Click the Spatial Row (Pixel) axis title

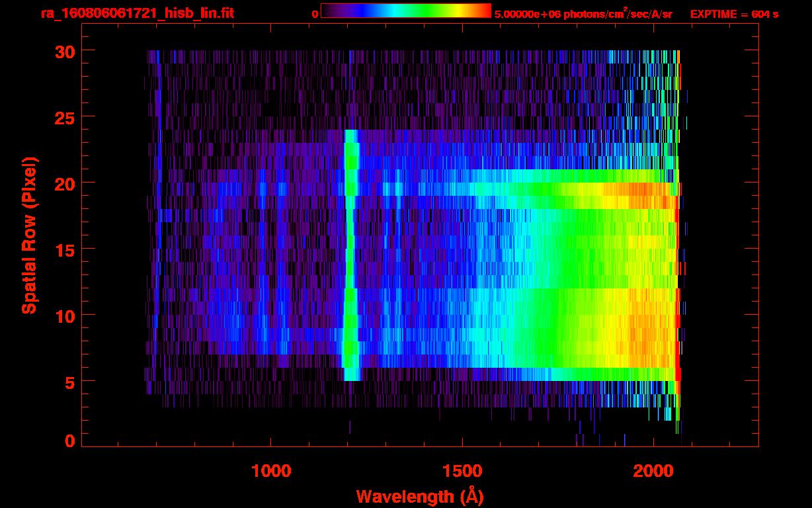pyautogui.click(x=28, y=235)
